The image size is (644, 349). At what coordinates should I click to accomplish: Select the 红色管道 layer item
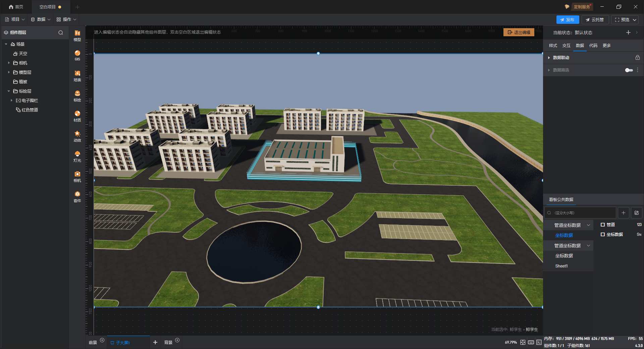pos(30,110)
